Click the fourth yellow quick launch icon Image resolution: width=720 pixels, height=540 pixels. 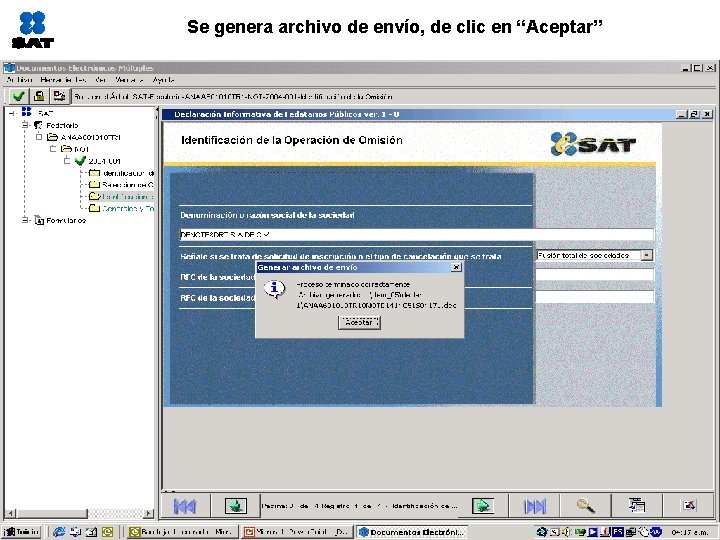coord(107,532)
